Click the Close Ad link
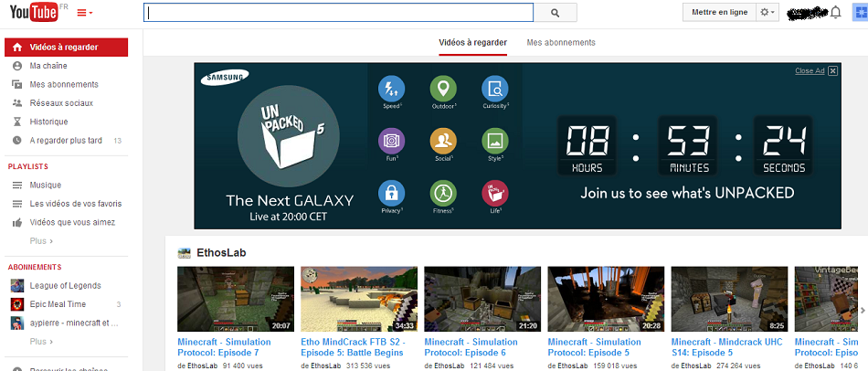Viewport: 868px width, 371px height. coord(810,71)
